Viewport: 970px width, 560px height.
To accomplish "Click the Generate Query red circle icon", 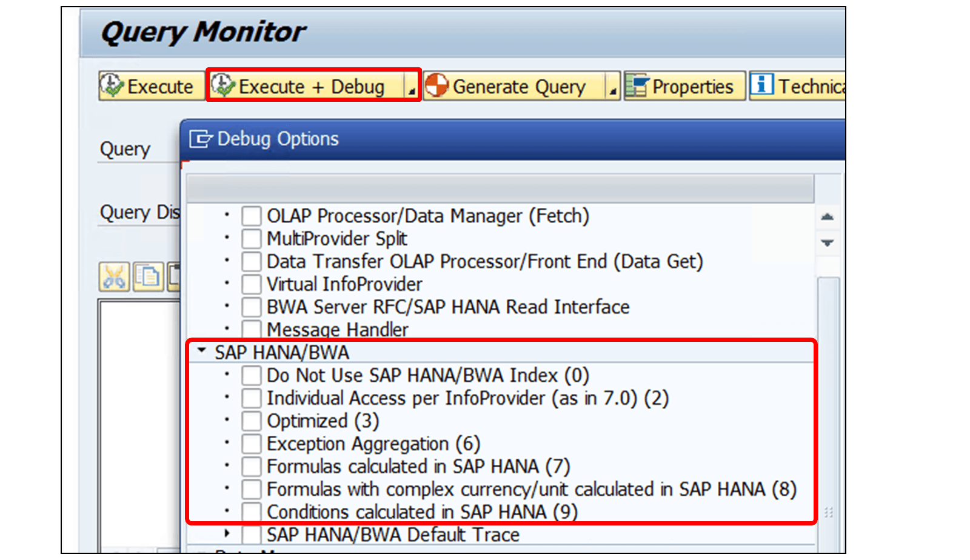I will coord(436,85).
